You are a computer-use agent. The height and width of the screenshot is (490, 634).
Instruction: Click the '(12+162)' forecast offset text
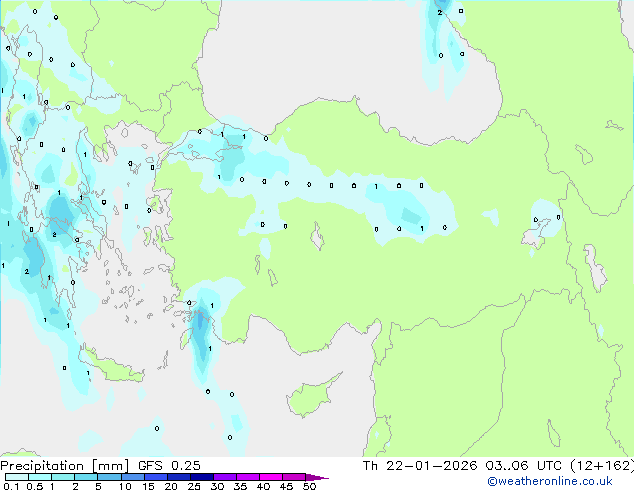click(602, 466)
